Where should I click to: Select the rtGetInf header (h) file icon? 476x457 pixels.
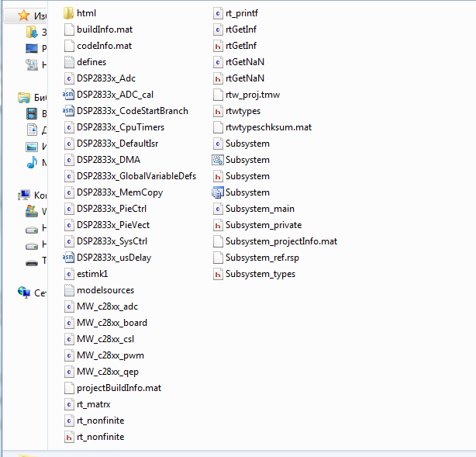click(218, 46)
